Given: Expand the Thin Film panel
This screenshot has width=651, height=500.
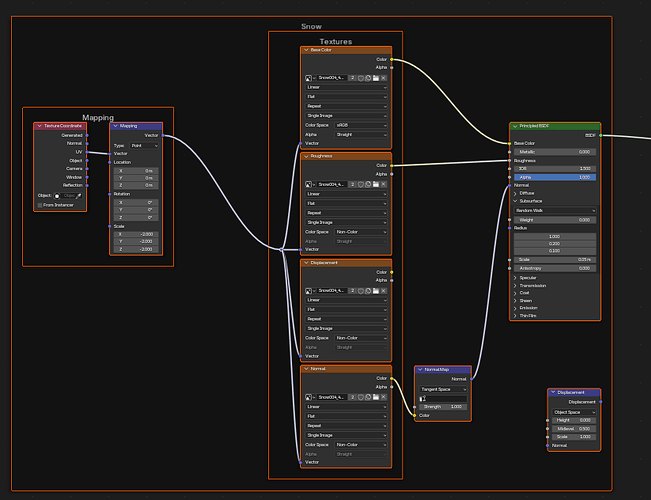Looking at the screenshot, I should (x=515, y=316).
